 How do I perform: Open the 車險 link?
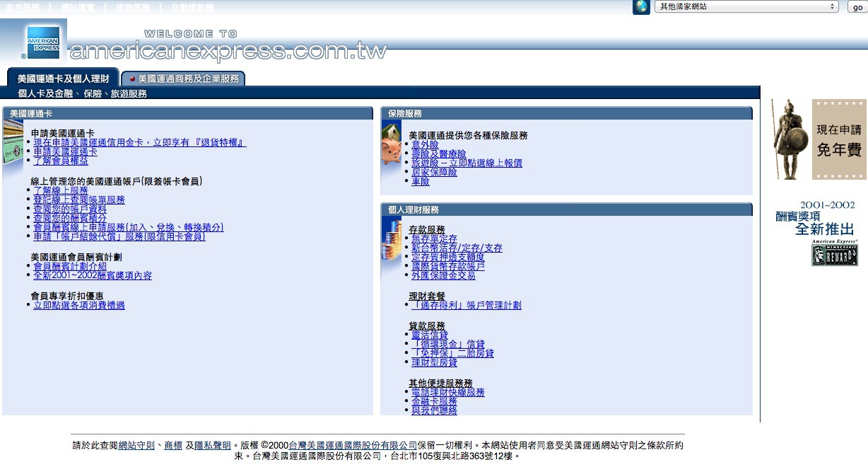[x=421, y=181]
